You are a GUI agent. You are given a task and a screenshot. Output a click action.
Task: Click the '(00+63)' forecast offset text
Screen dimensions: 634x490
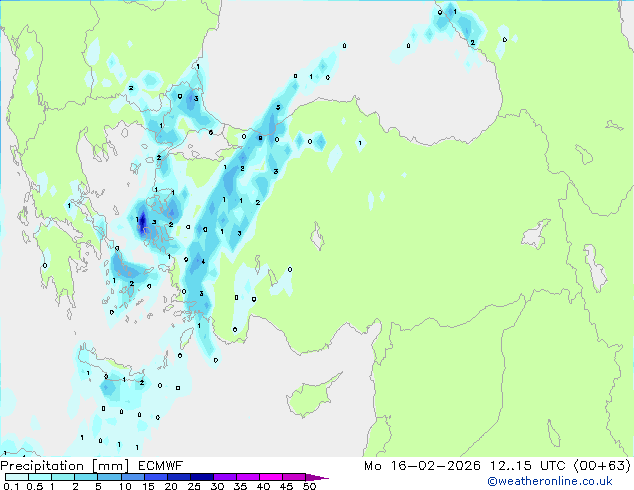click(x=602, y=466)
